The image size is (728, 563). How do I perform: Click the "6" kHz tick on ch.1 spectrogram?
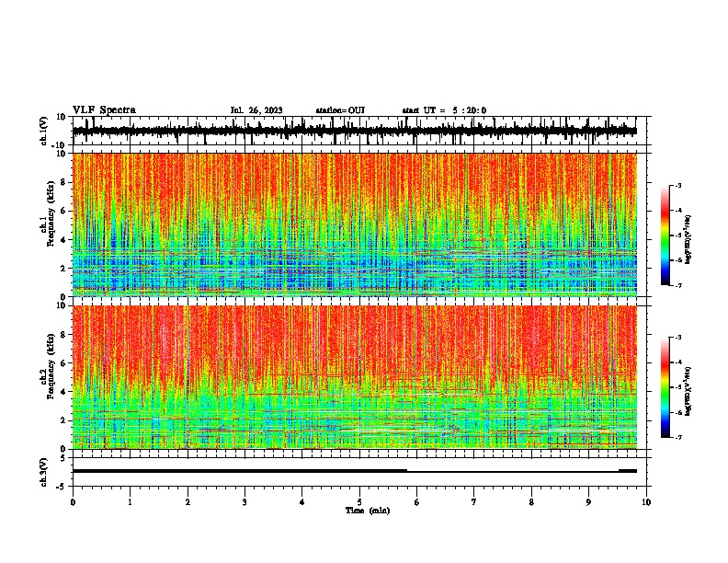point(63,211)
